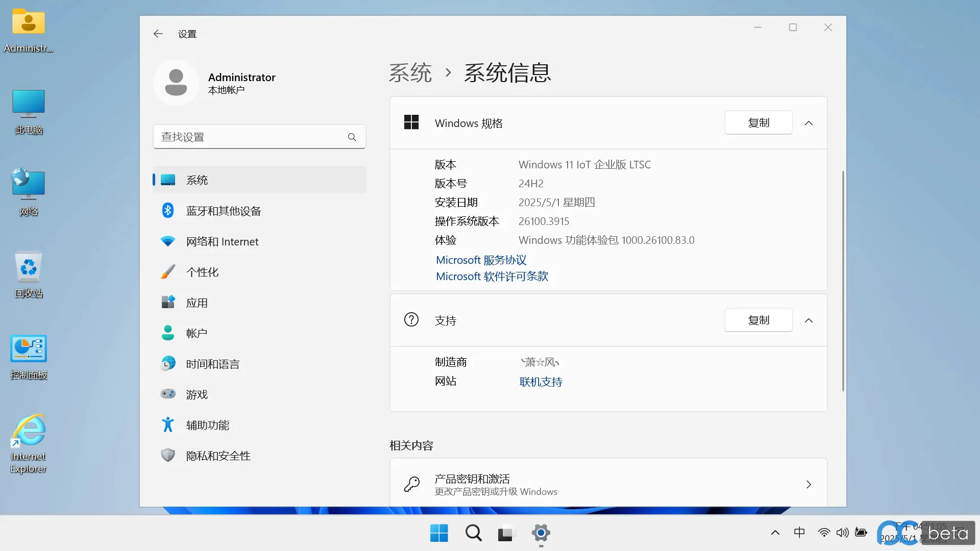The image size is (980, 551).
Task: Click the search magnifier in 查找设置 box
Action: pos(352,137)
